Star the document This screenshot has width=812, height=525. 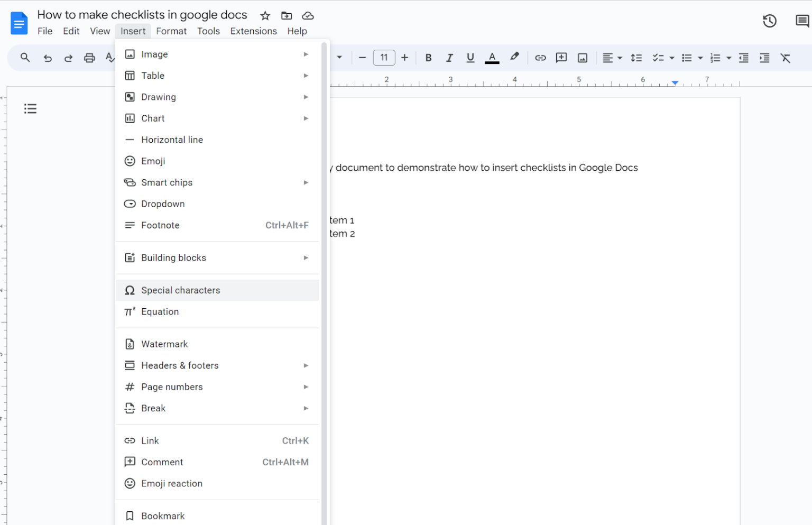pos(265,15)
